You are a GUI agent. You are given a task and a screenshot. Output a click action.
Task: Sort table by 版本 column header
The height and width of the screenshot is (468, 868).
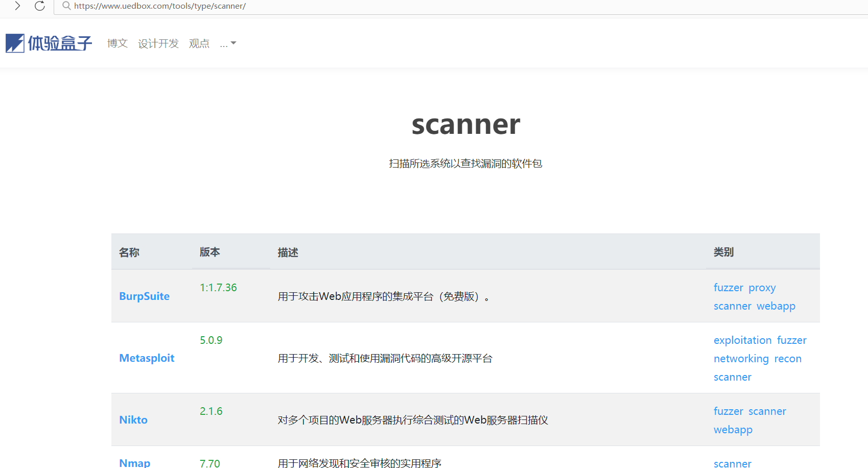point(210,252)
